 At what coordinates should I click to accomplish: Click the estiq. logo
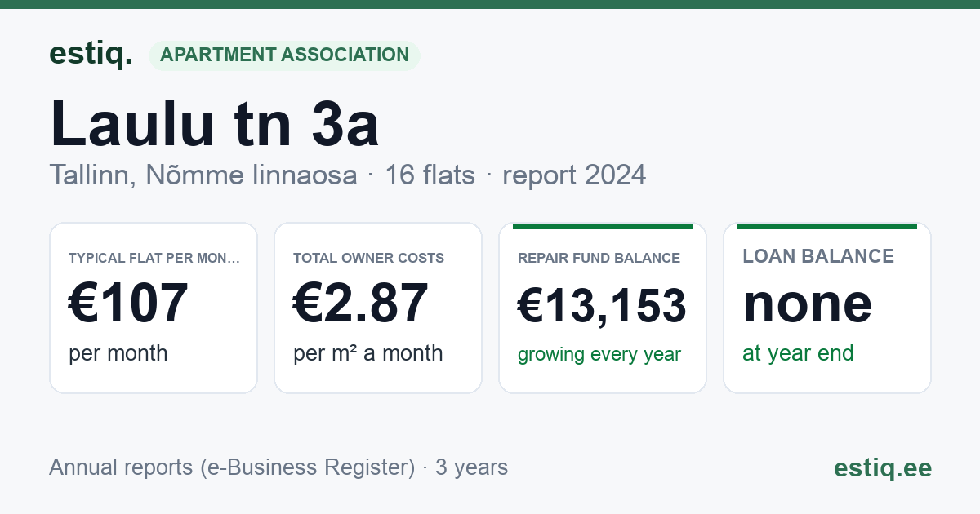(x=91, y=54)
